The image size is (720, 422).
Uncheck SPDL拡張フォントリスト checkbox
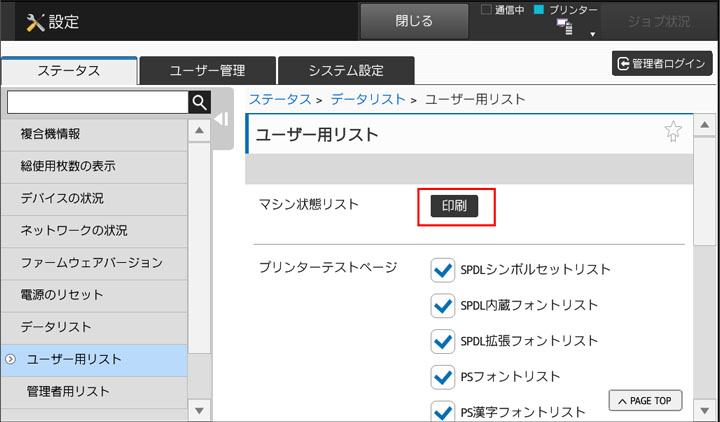point(442,342)
